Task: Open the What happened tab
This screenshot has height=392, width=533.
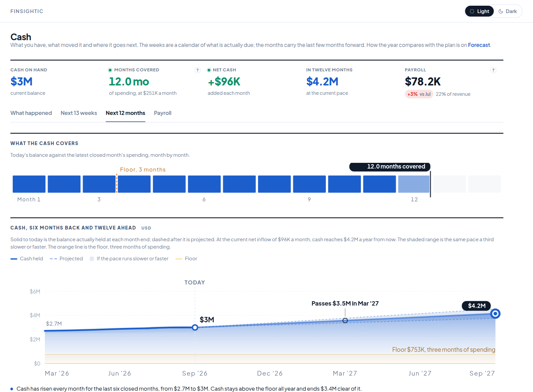Action: tap(31, 113)
